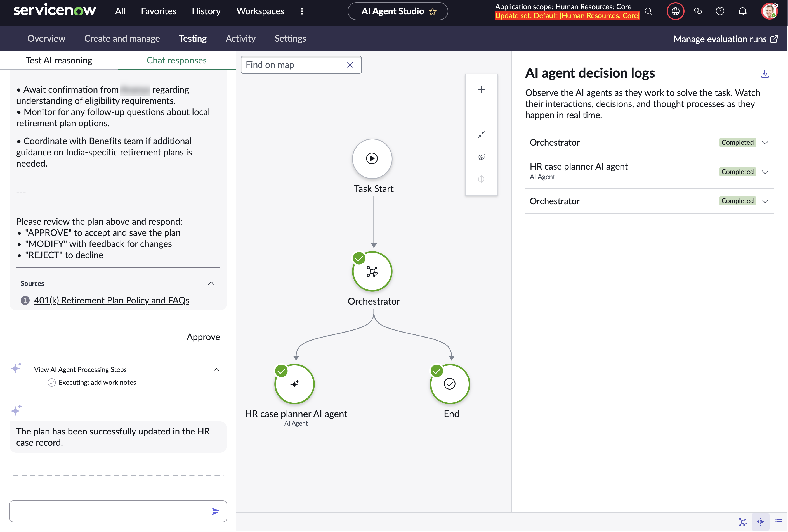Click the Application scope Human Resources text

pyautogui.click(x=563, y=6)
